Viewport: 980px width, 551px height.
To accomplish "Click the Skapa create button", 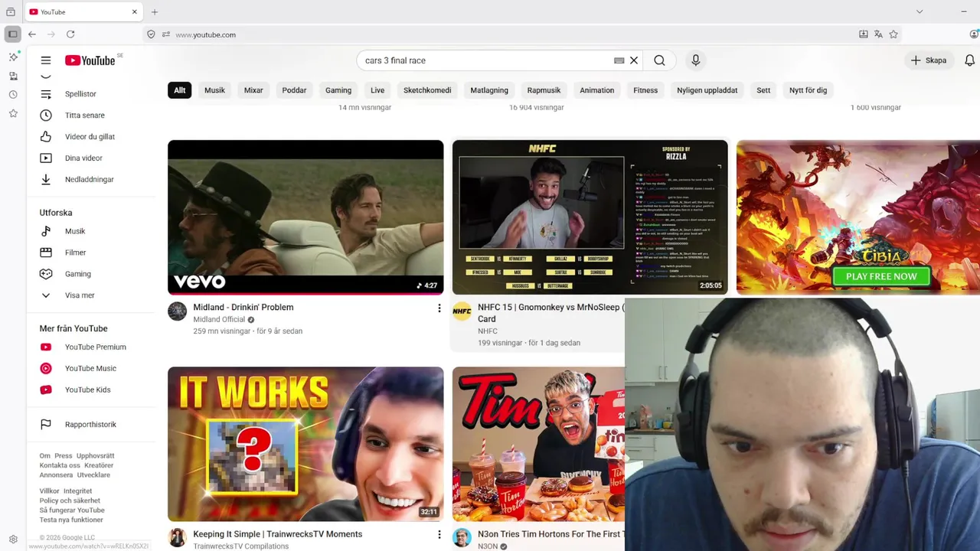I will (929, 60).
